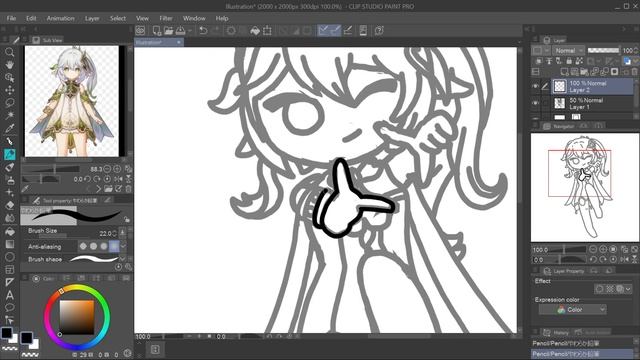Select the Auto select magic wand tool
The width and height of the screenshot is (640, 360).
coord(9,116)
